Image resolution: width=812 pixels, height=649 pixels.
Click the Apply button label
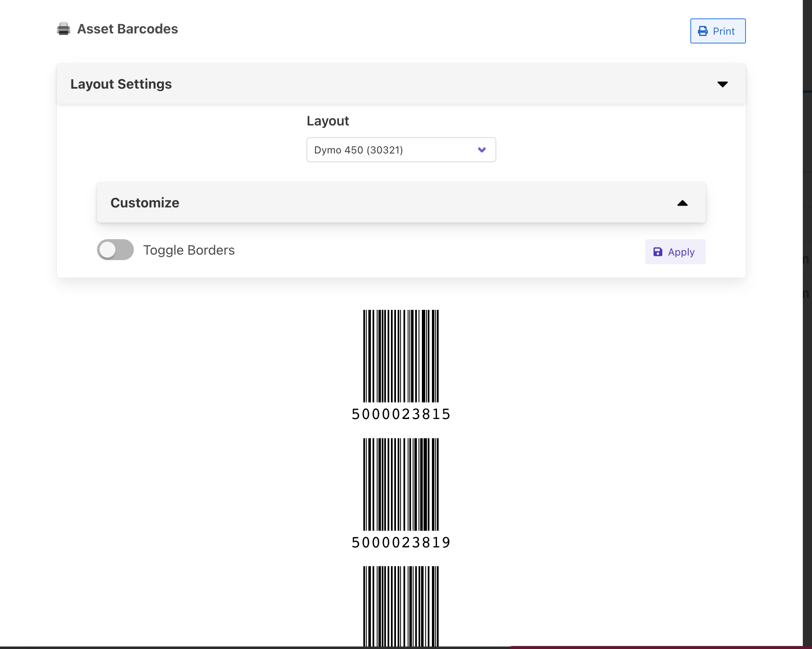click(x=681, y=252)
